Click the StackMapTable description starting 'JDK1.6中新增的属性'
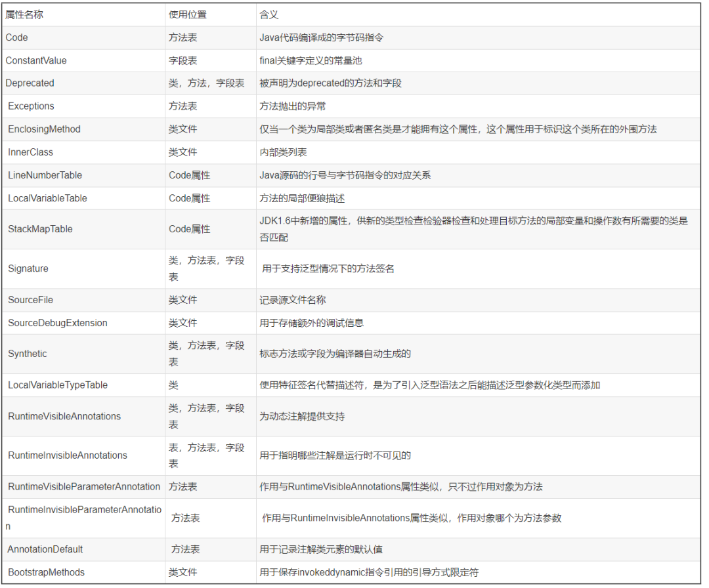The image size is (709, 588). coord(473,229)
